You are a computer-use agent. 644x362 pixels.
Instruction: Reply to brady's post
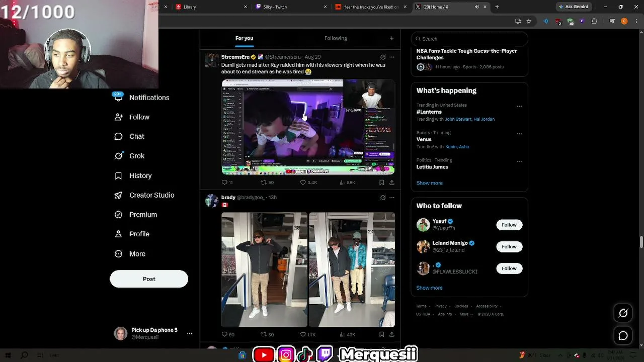click(x=225, y=334)
